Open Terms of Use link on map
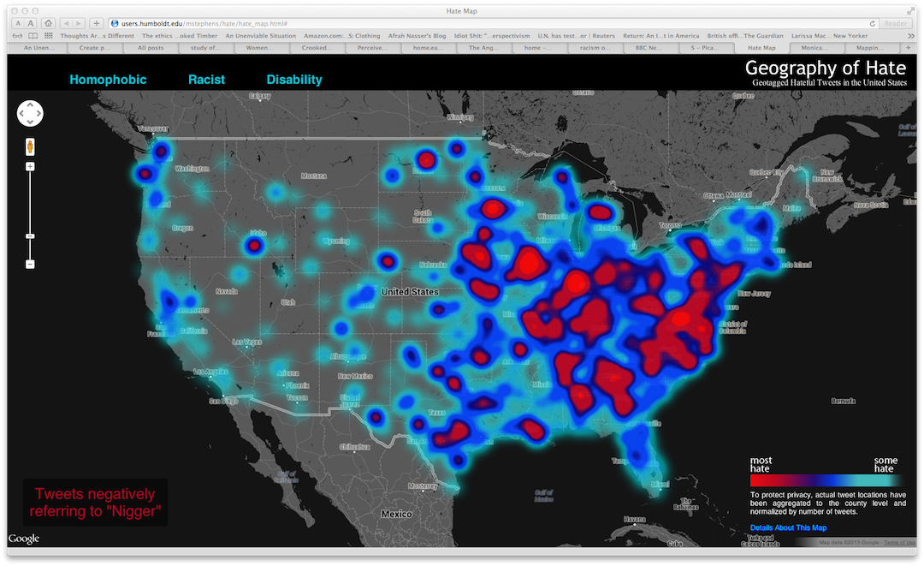The height and width of the screenshot is (566, 924). [899, 542]
